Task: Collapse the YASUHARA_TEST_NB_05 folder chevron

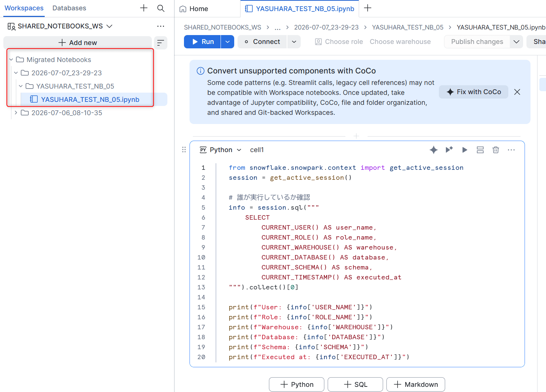Action: coord(21,86)
